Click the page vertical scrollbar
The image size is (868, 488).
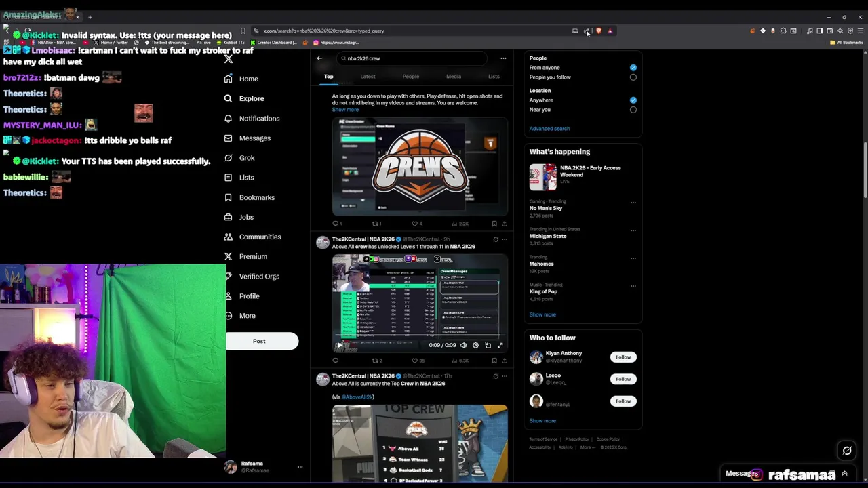click(x=865, y=169)
